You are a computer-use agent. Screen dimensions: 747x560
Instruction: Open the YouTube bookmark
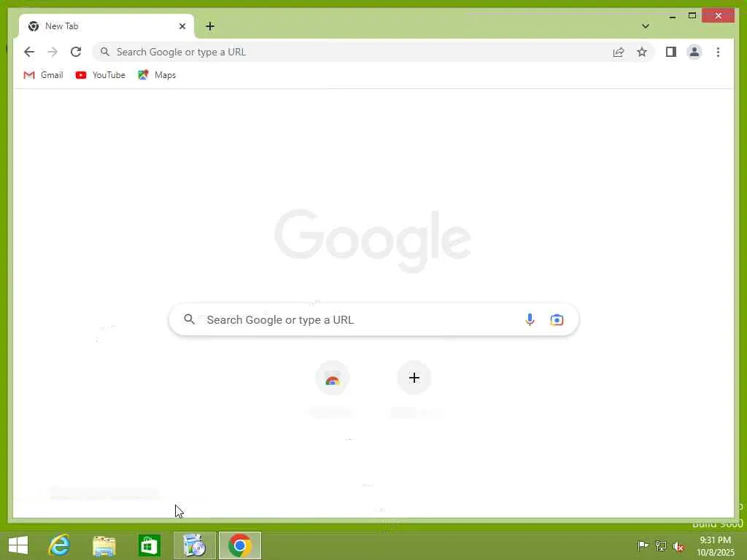pos(101,75)
